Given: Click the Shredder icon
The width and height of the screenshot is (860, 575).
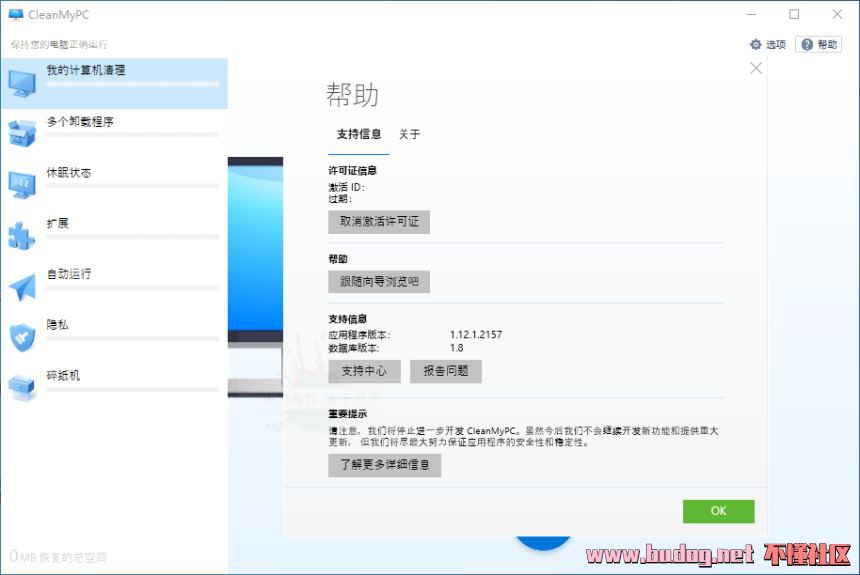Looking at the screenshot, I should click(22, 387).
